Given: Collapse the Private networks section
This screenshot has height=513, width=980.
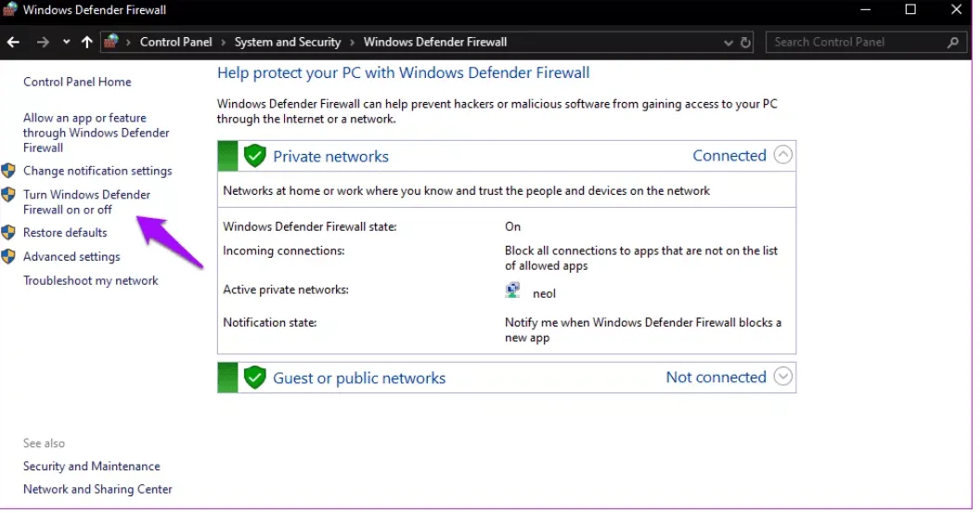Looking at the screenshot, I should pos(783,156).
